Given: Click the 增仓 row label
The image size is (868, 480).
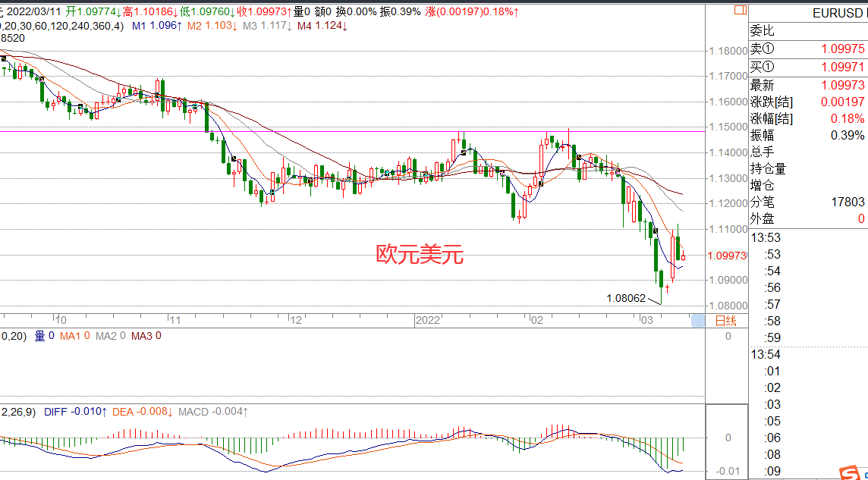Looking at the screenshot, I should click(762, 185).
